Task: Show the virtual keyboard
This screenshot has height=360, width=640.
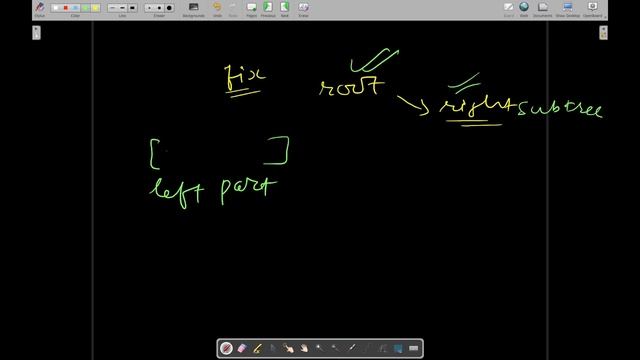Action: (413, 348)
